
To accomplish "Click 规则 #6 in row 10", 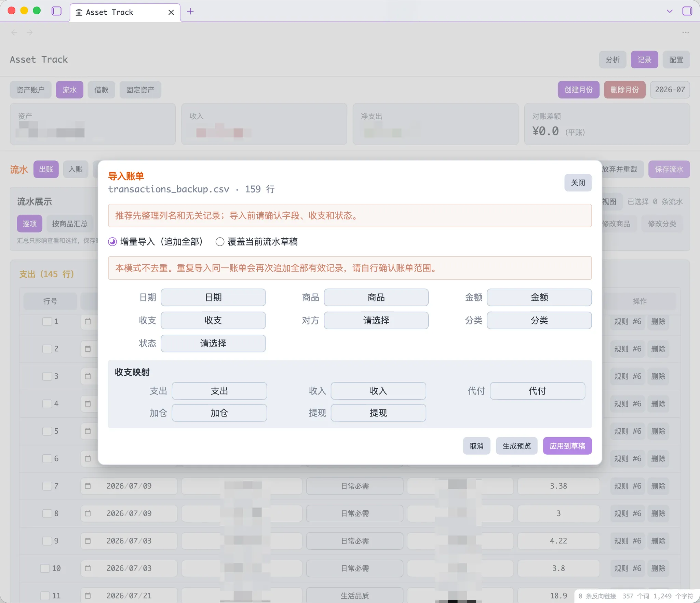I will [x=628, y=568].
